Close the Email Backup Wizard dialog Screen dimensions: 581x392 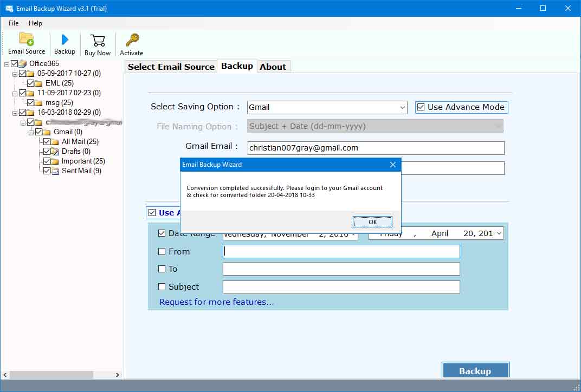393,165
